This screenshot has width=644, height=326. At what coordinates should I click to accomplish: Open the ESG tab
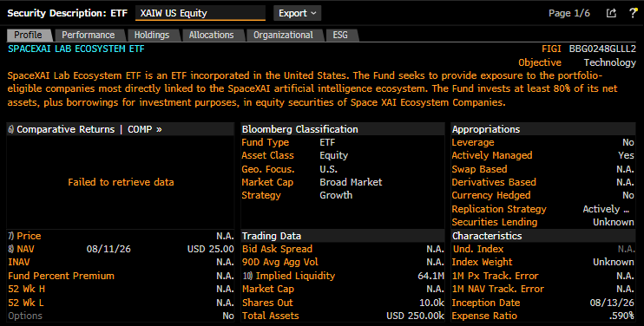tap(340, 36)
